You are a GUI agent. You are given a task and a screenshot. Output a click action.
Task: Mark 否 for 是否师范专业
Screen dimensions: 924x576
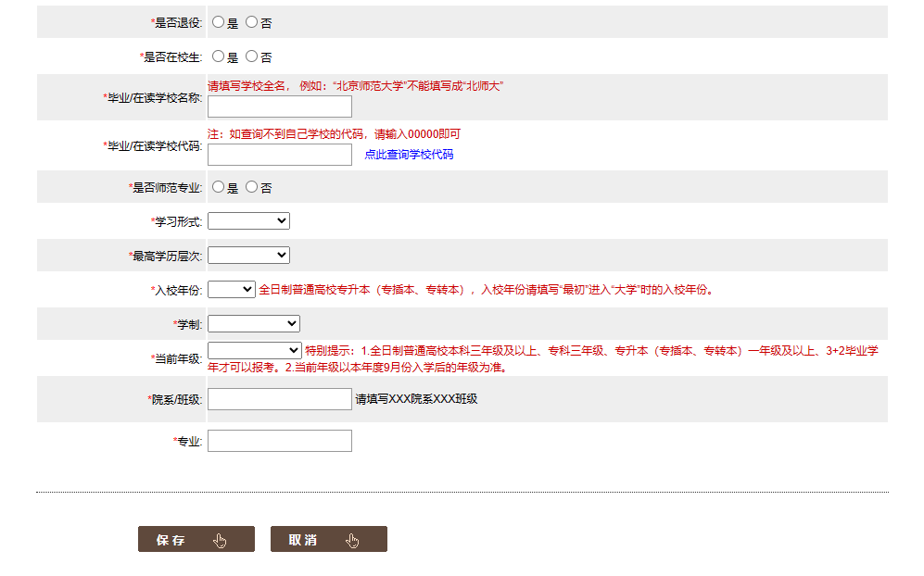click(251, 187)
